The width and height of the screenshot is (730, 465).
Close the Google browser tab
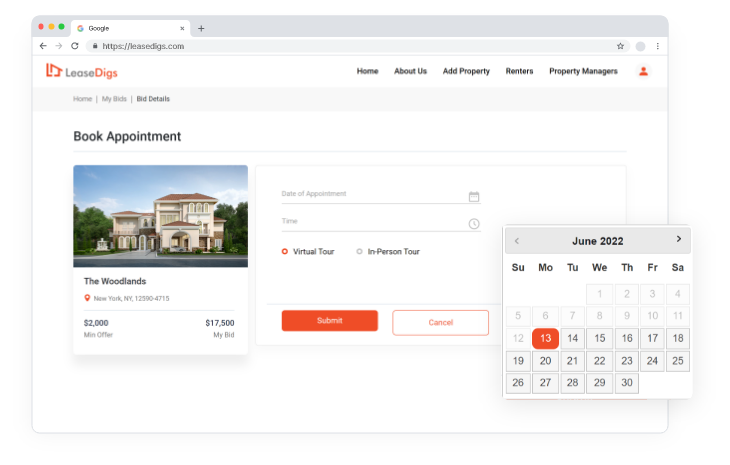[x=182, y=28]
